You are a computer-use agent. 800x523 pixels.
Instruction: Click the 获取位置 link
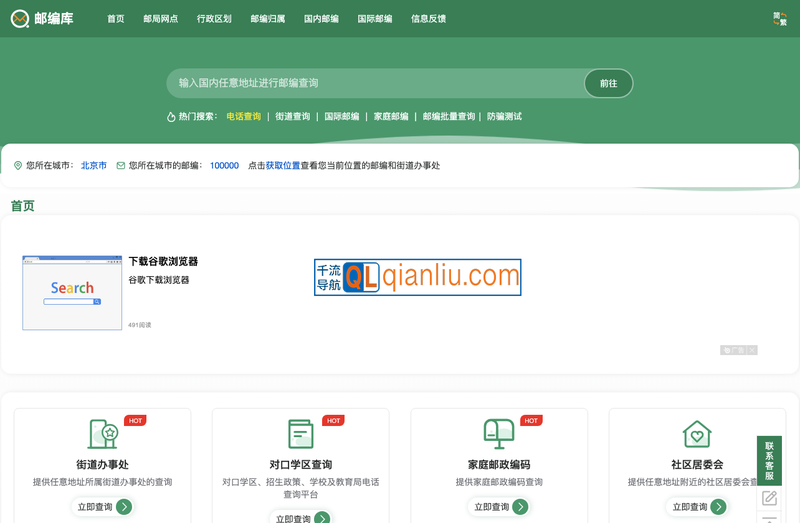[x=283, y=166]
